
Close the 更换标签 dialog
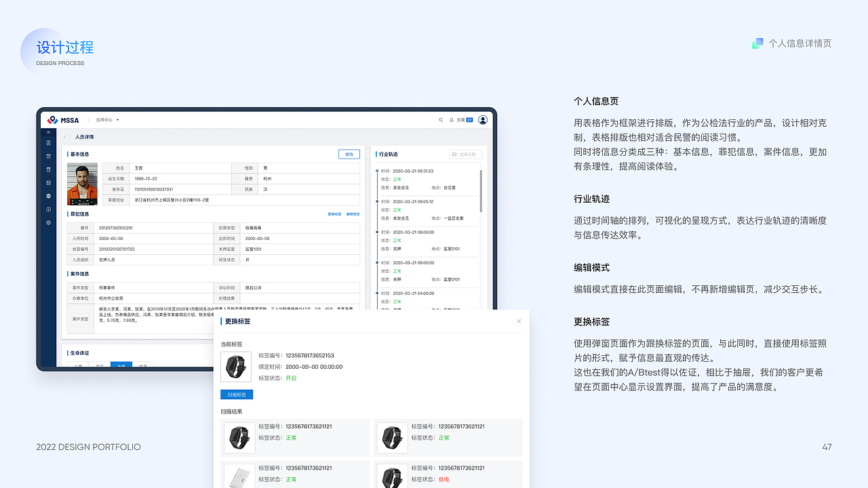tap(519, 321)
